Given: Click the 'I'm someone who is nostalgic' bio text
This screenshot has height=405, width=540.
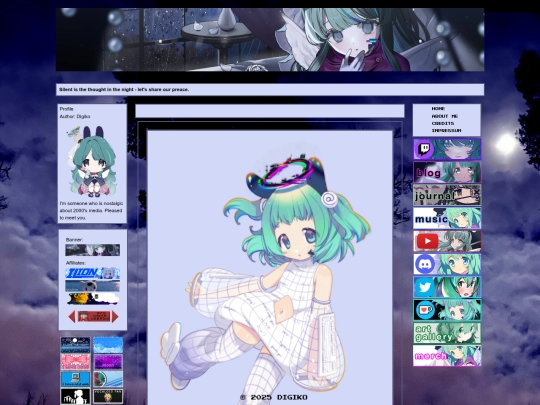Looking at the screenshot, I should [91, 210].
